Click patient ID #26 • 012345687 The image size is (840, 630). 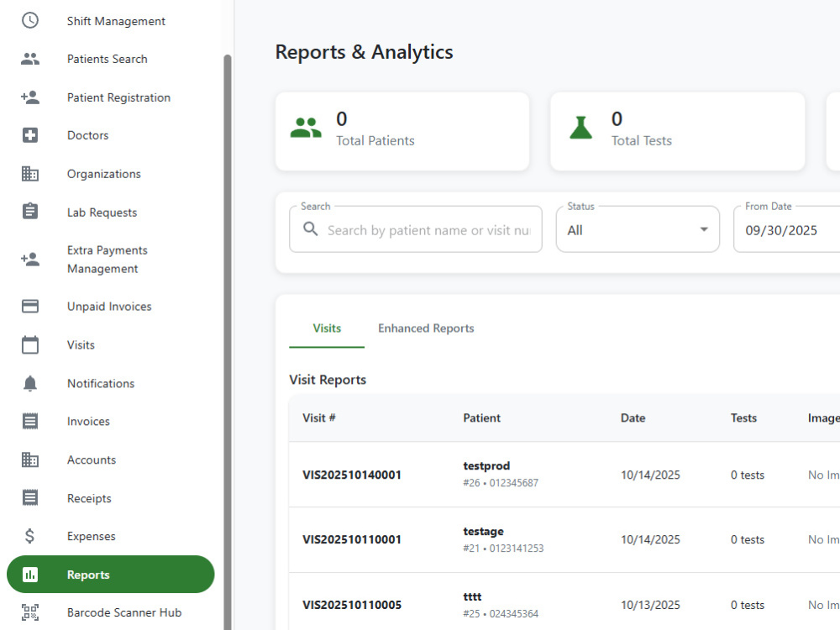501,483
